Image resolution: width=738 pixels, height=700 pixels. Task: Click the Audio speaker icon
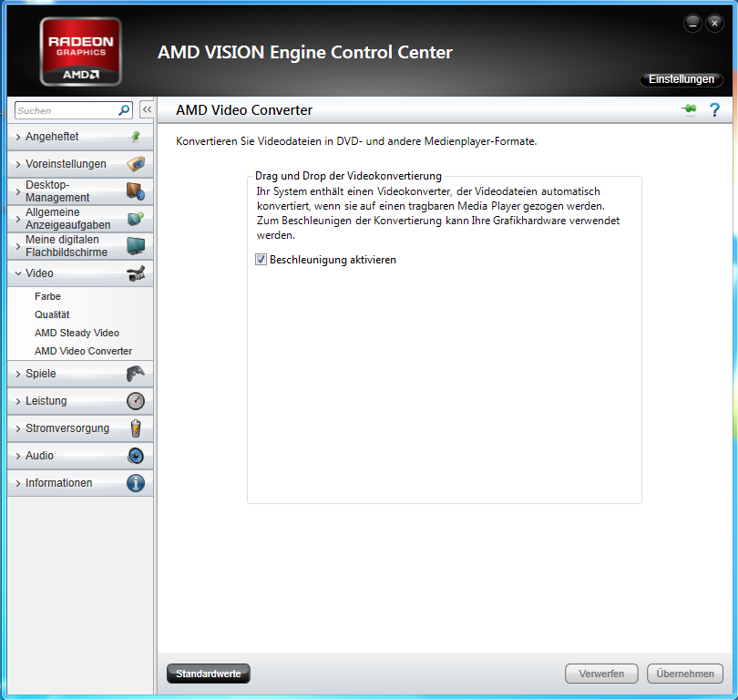click(x=136, y=456)
